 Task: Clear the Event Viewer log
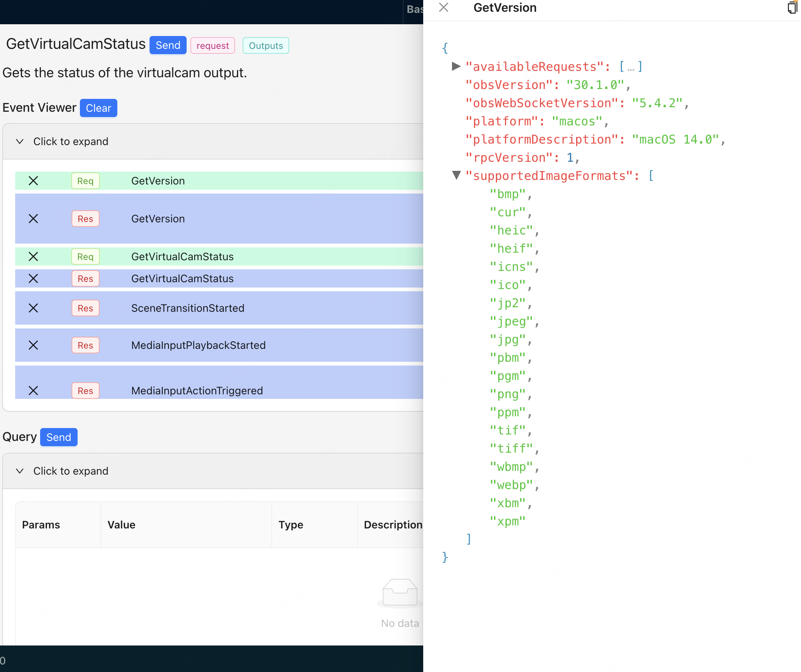[98, 107]
